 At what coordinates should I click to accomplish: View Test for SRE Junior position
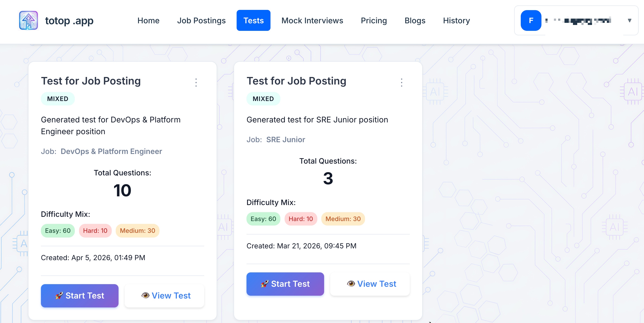[370, 284]
